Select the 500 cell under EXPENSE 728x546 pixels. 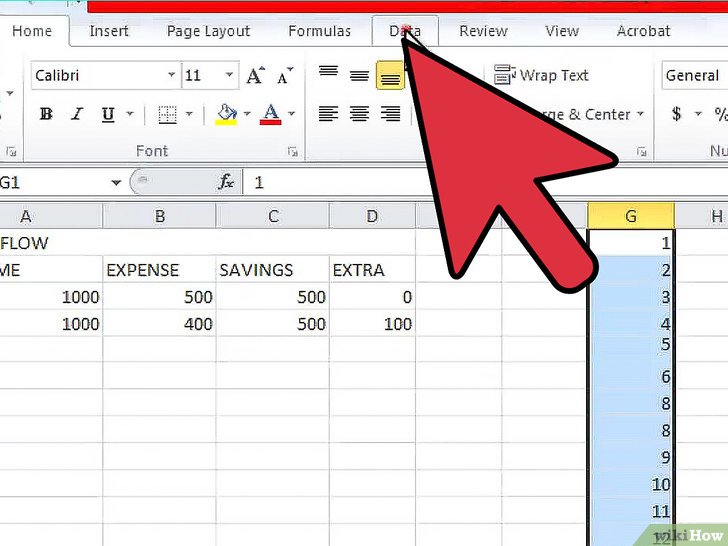click(x=159, y=297)
